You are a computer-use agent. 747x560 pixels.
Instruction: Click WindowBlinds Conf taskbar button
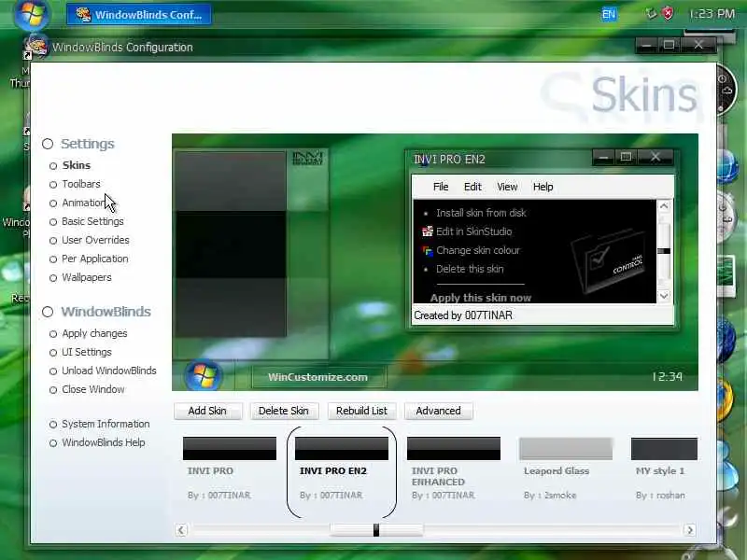(139, 15)
